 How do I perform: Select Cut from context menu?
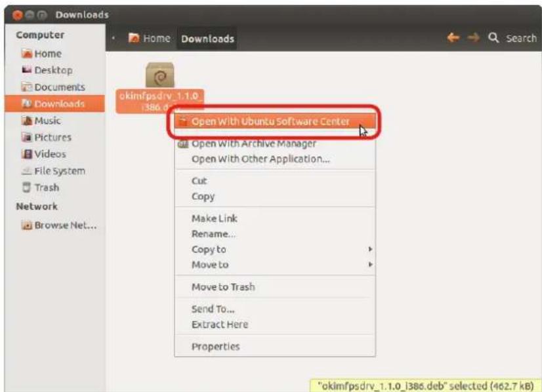(x=275, y=181)
